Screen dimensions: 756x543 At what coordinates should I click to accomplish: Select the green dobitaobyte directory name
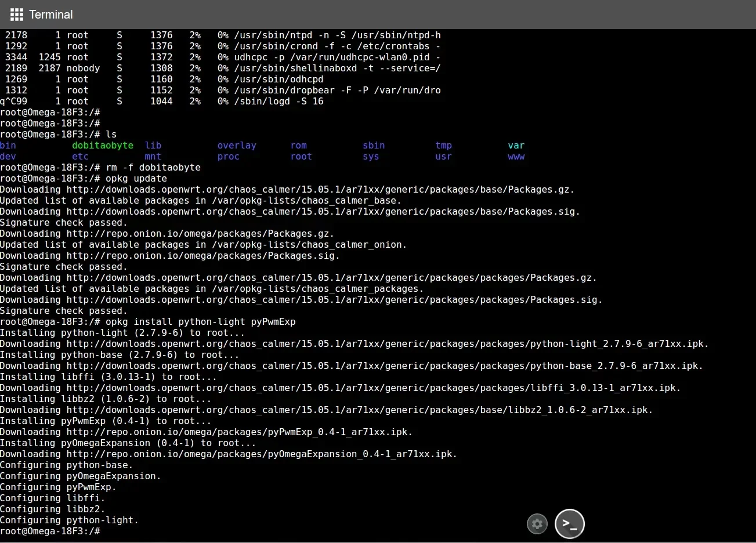[x=103, y=145]
